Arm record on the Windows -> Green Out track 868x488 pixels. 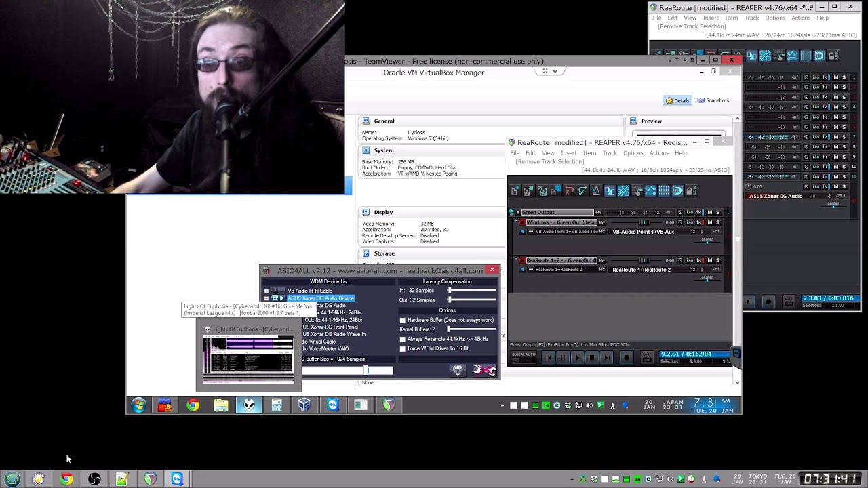click(x=522, y=222)
